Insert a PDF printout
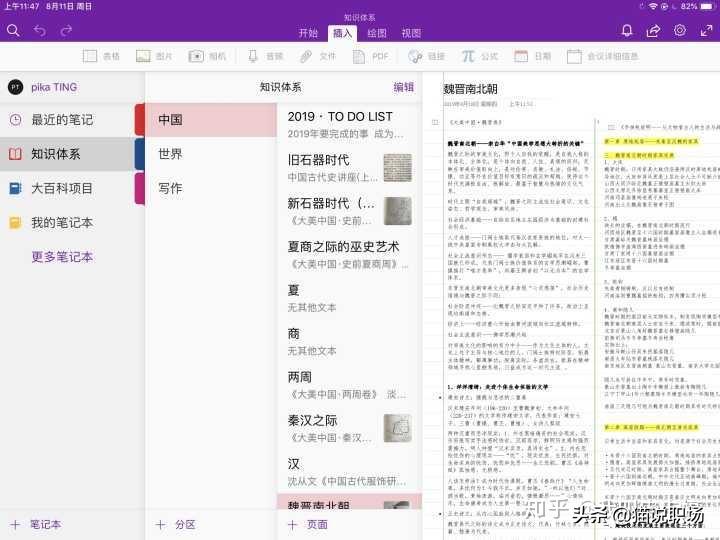The height and width of the screenshot is (540, 720). click(371, 56)
